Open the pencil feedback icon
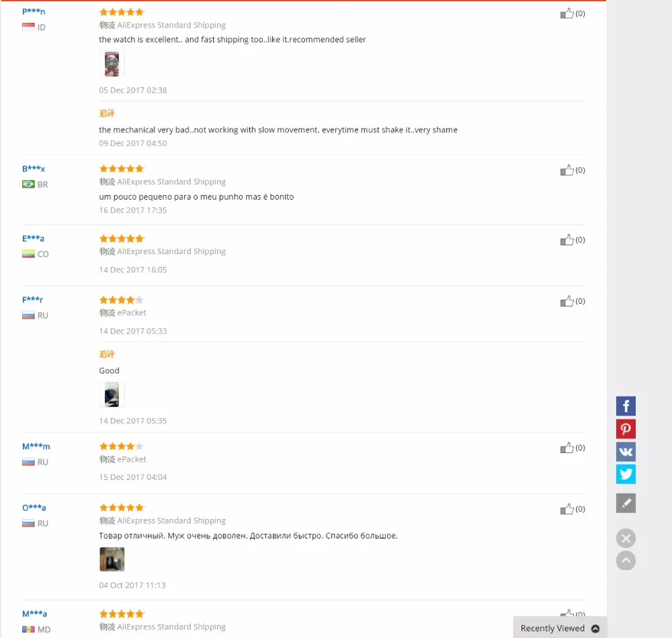 pyautogui.click(x=626, y=503)
